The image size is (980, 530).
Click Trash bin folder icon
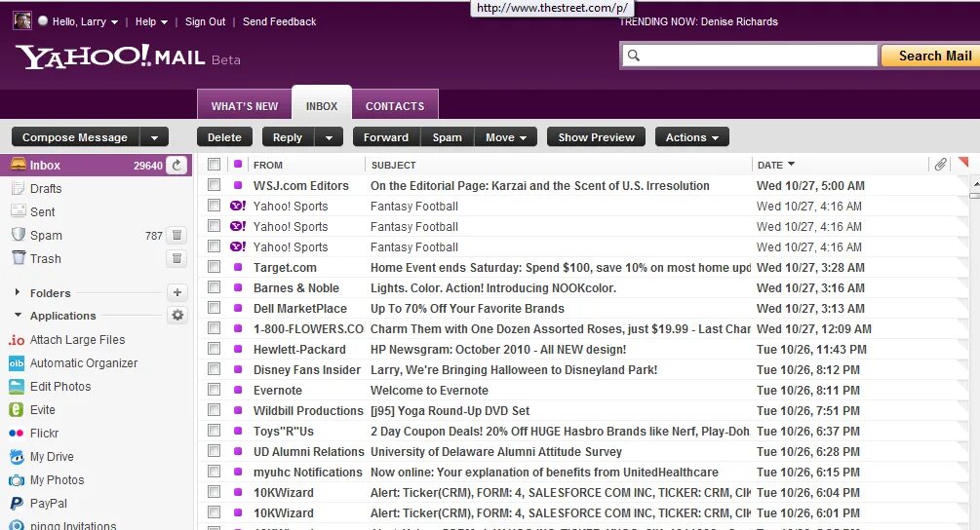19,258
